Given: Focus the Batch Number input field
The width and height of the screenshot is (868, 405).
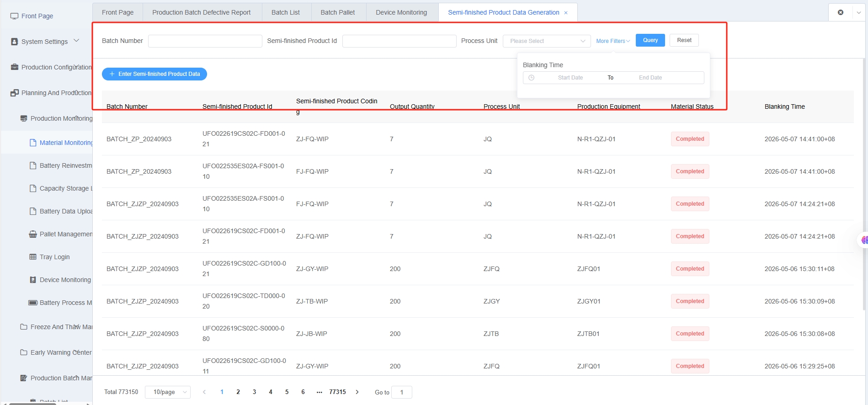Looking at the screenshot, I should tap(205, 41).
